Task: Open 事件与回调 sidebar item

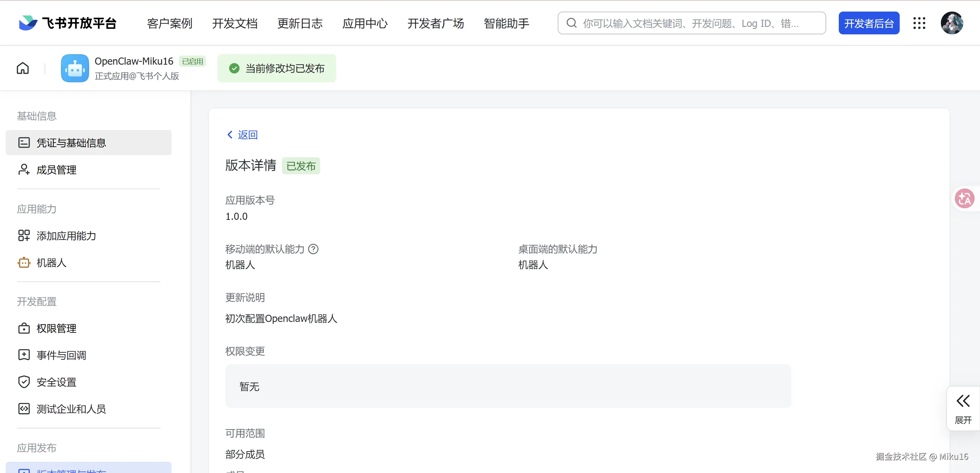Action: (x=61, y=355)
